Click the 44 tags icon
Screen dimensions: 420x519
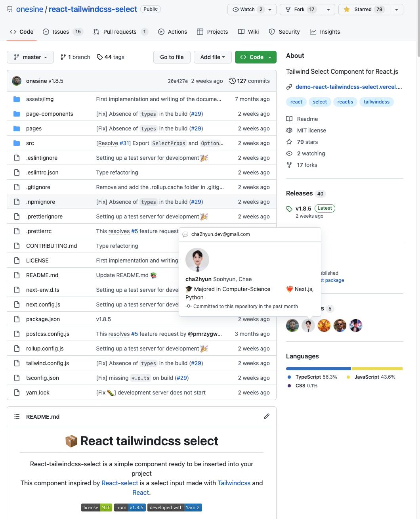click(100, 57)
